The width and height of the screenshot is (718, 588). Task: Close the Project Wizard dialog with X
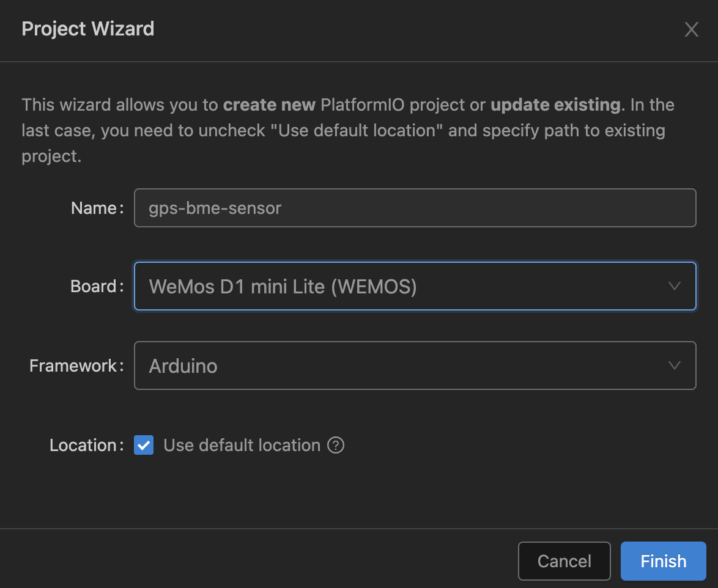coord(691,29)
